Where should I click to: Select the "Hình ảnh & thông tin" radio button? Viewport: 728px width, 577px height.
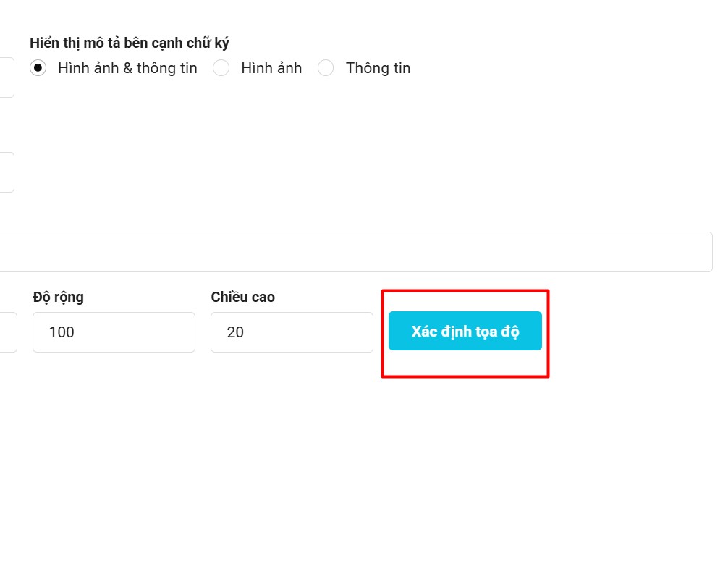click(38, 68)
